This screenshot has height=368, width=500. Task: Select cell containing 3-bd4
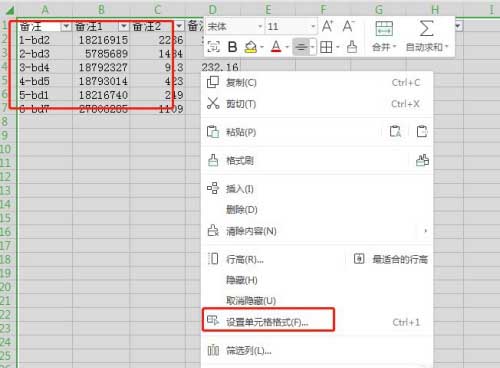coord(45,68)
